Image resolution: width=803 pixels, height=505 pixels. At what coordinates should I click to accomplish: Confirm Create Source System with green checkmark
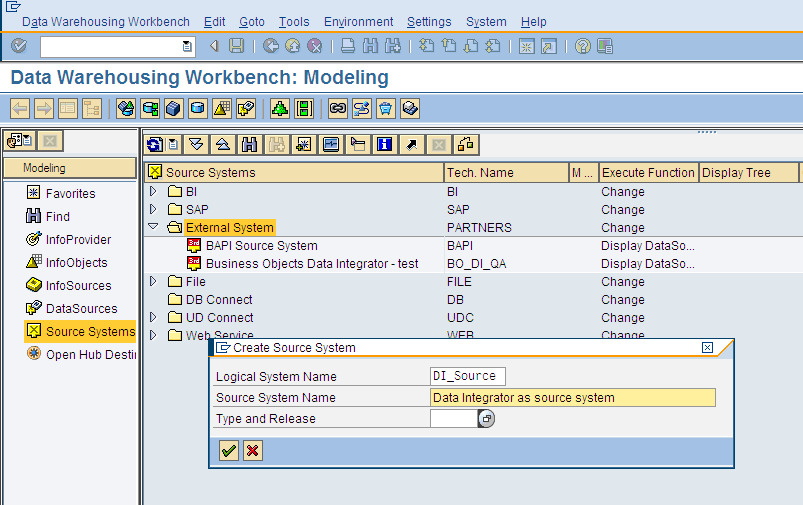pyautogui.click(x=228, y=451)
